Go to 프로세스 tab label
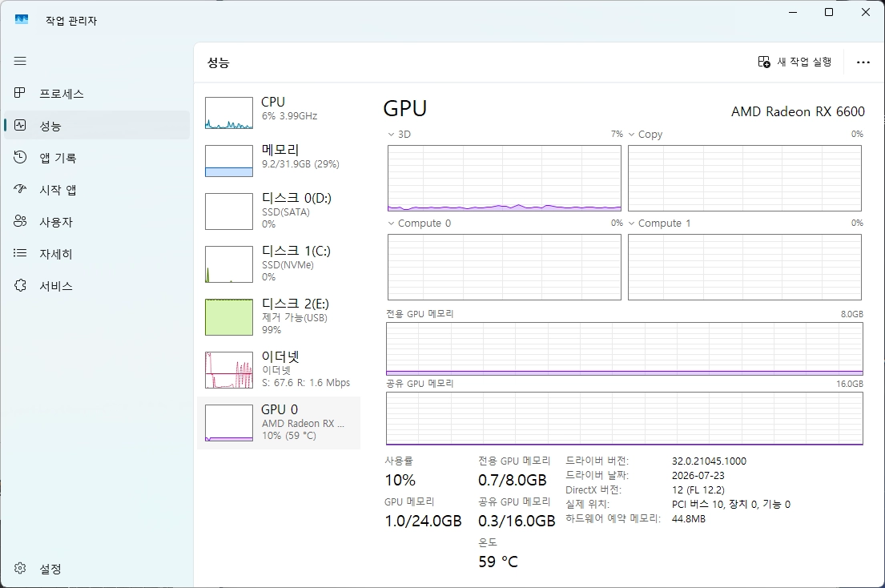This screenshot has height=588, width=885. tap(62, 94)
